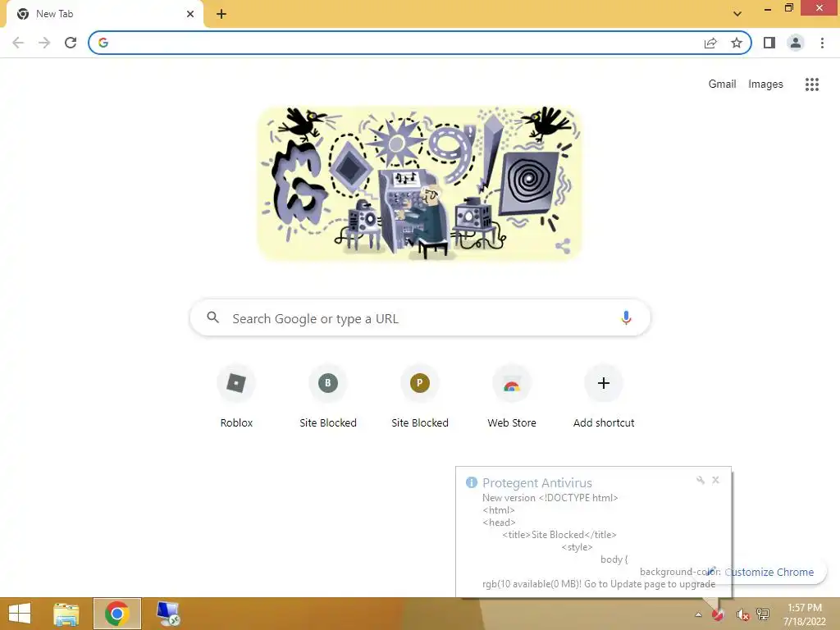
Task: Click the Search Google or type a URL box
Action: click(x=420, y=318)
